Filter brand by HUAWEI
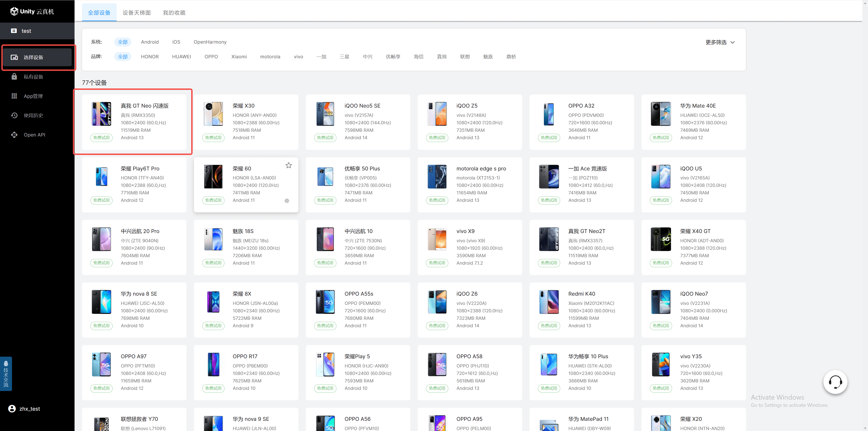The width and height of the screenshot is (868, 431). coord(181,57)
